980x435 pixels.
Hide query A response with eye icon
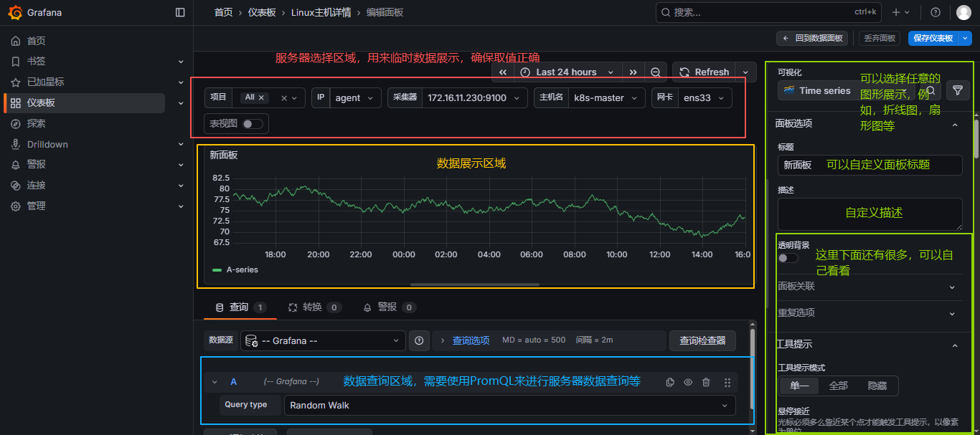[x=688, y=383]
